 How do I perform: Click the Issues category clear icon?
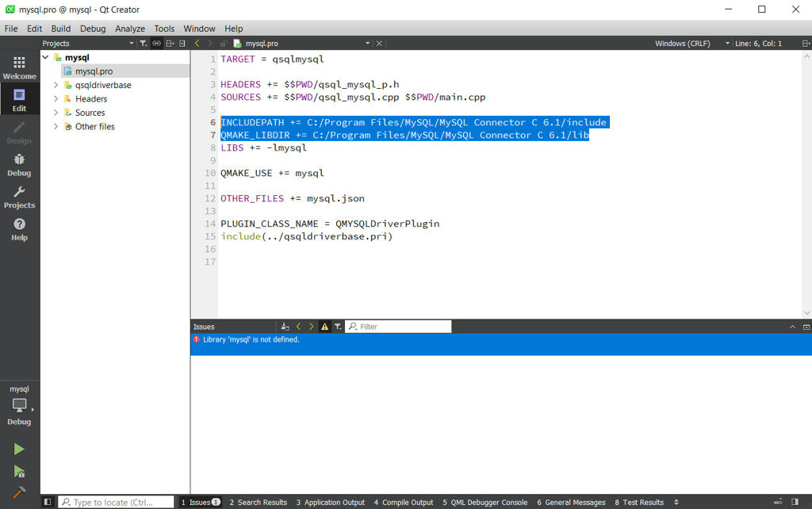coord(285,327)
